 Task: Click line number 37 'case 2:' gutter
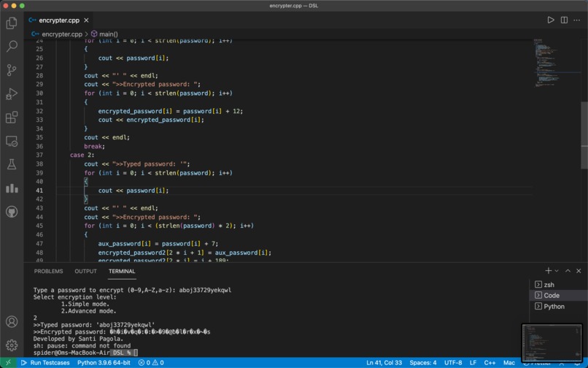click(39, 155)
